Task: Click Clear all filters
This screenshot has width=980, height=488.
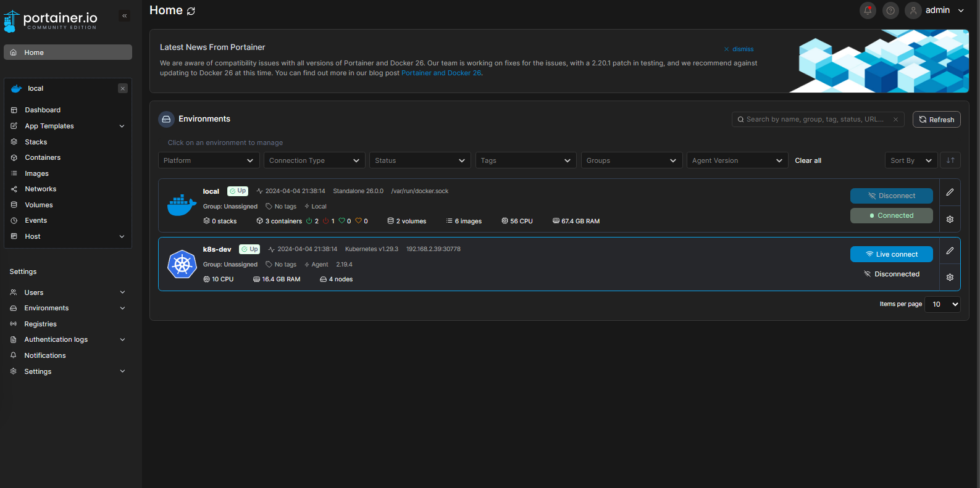Action: [808, 160]
